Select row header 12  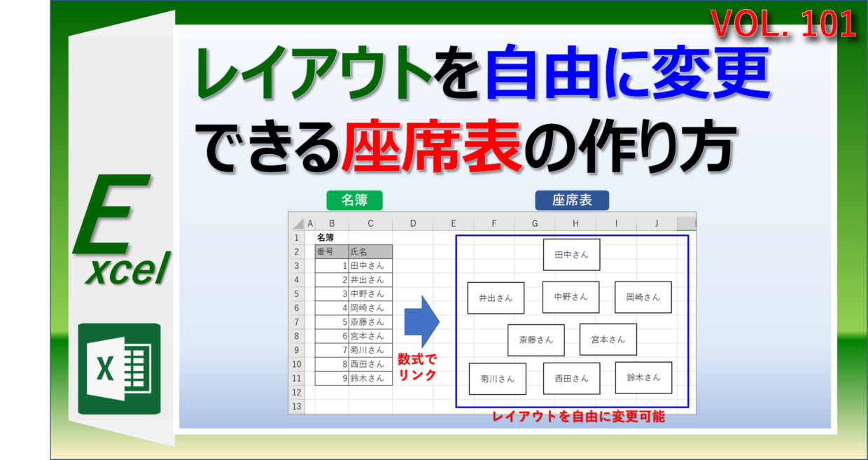click(297, 392)
